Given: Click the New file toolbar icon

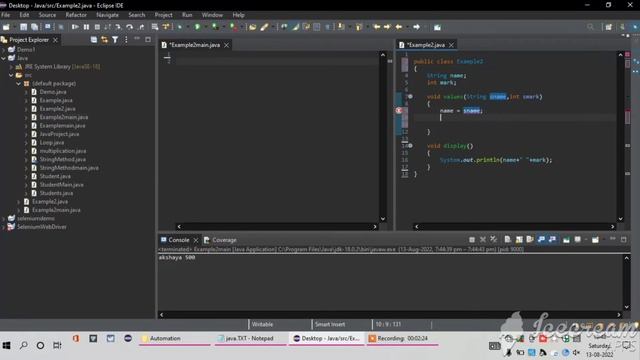Looking at the screenshot, I should 6,27.
